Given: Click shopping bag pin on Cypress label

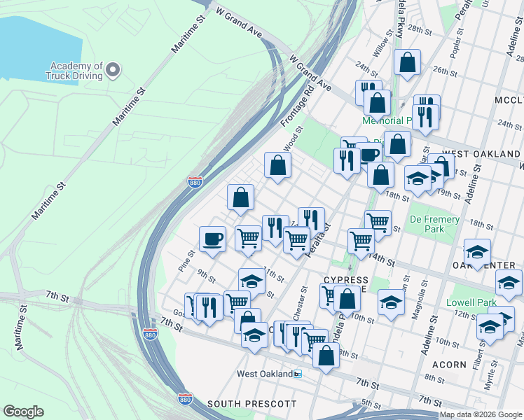Looking at the screenshot, I should [347, 301].
